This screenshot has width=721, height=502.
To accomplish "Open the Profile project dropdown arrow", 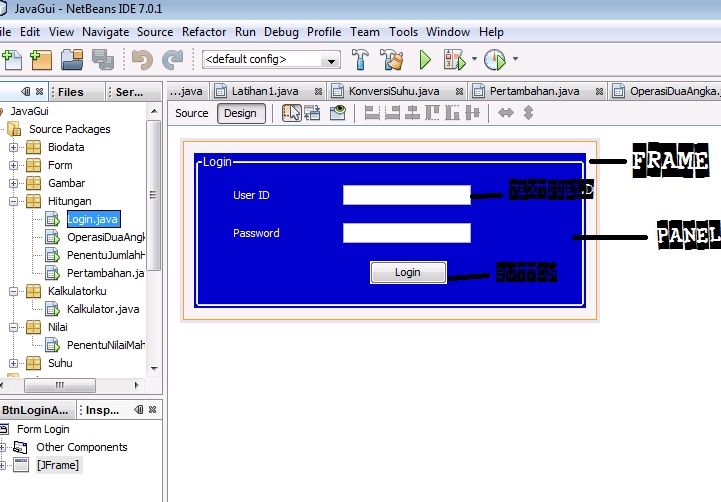I will pos(515,59).
